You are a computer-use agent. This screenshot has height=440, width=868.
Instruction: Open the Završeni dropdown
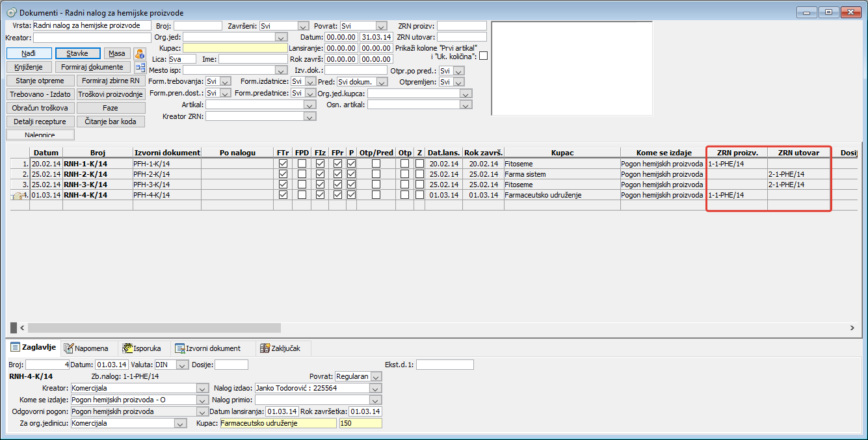click(303, 26)
